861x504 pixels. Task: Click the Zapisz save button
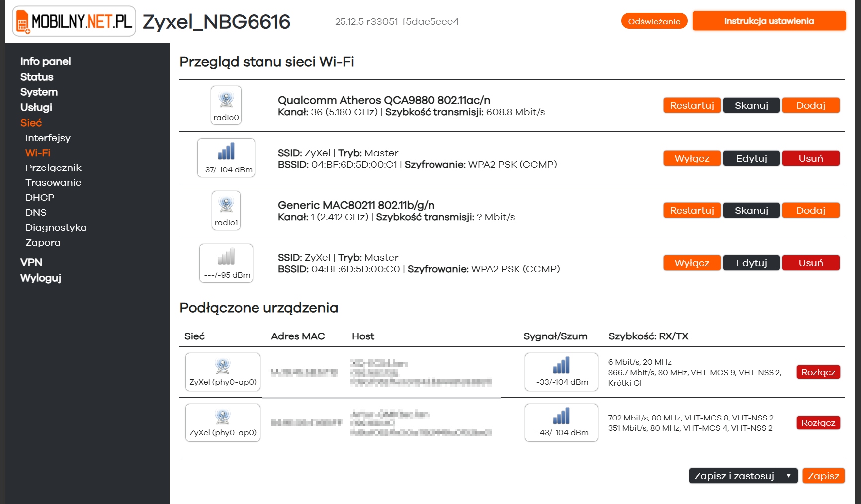823,476
